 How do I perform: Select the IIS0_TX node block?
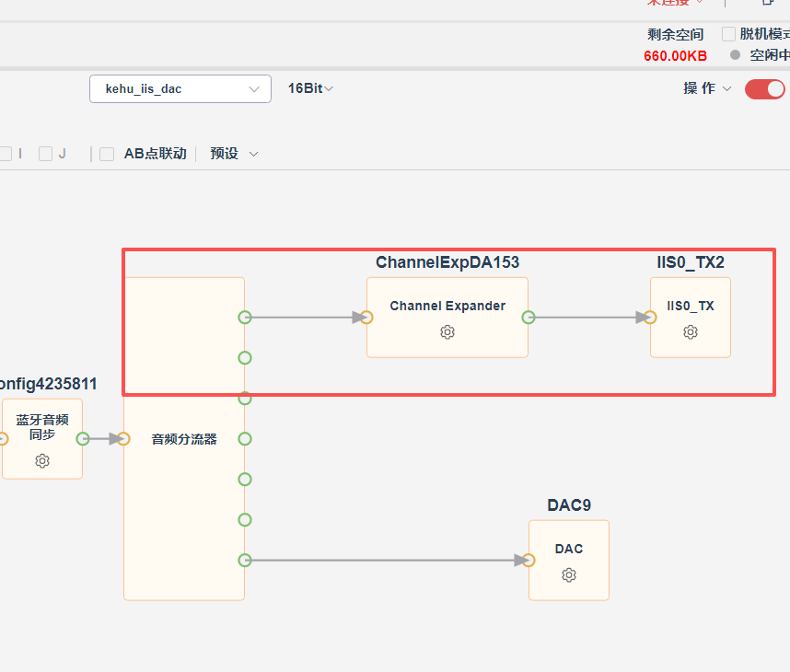point(691,318)
